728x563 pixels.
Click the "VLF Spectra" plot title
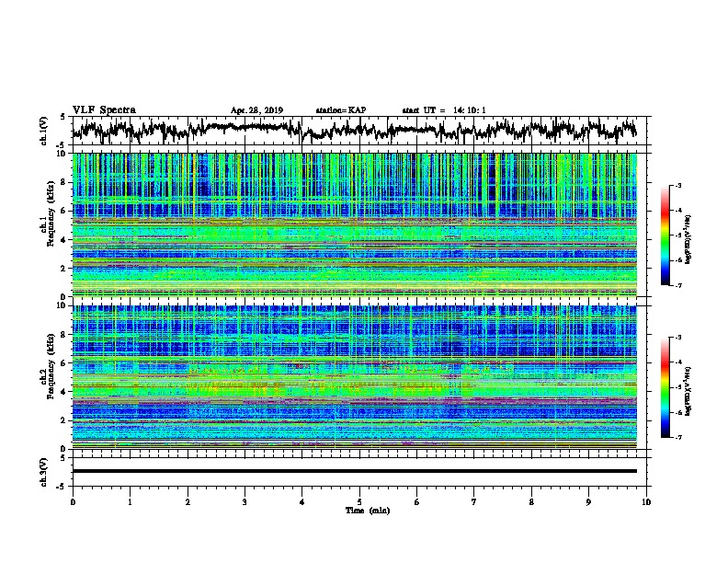tap(104, 110)
